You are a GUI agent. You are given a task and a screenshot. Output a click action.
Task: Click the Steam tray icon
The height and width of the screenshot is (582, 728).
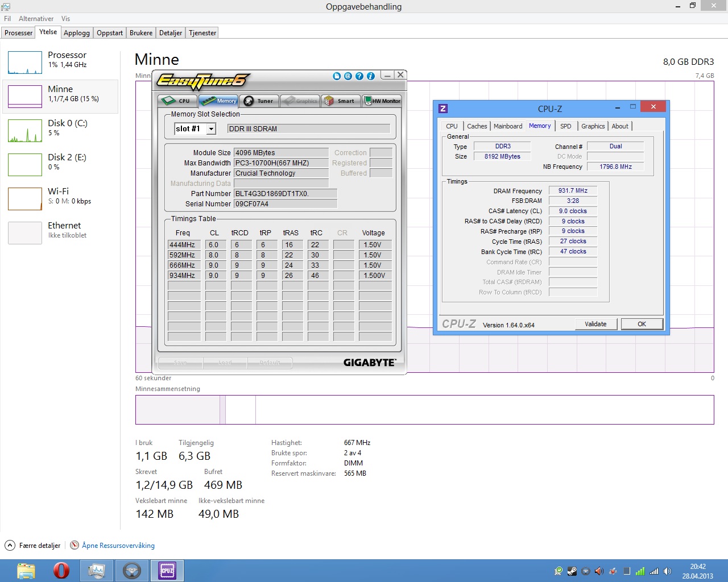pos(572,571)
